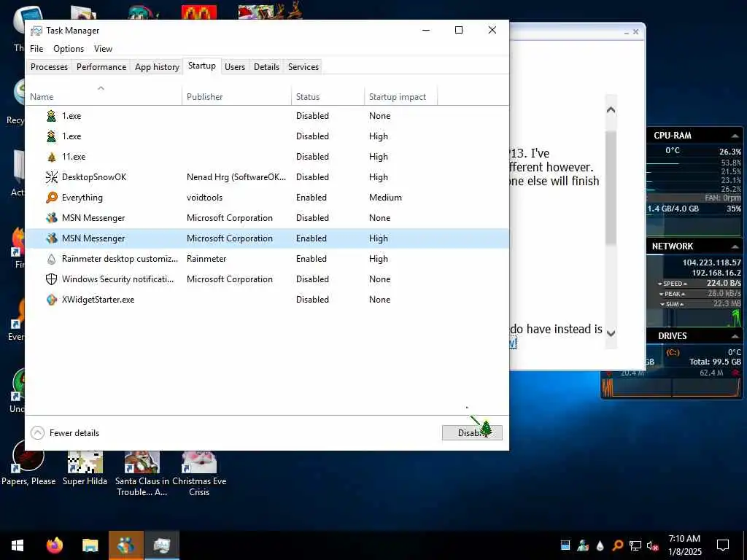
Task: Switch to the Details tab
Action: (x=266, y=67)
